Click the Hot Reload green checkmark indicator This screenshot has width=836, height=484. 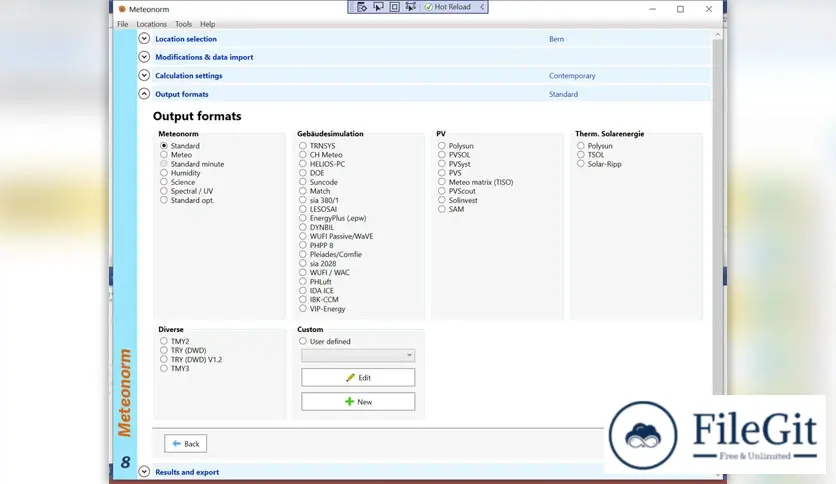(x=429, y=7)
